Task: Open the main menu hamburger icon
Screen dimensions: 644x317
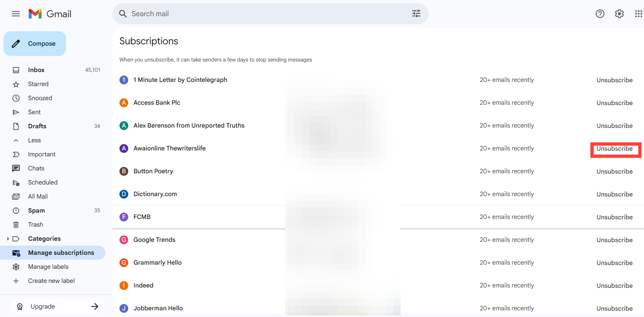Action: [16, 14]
